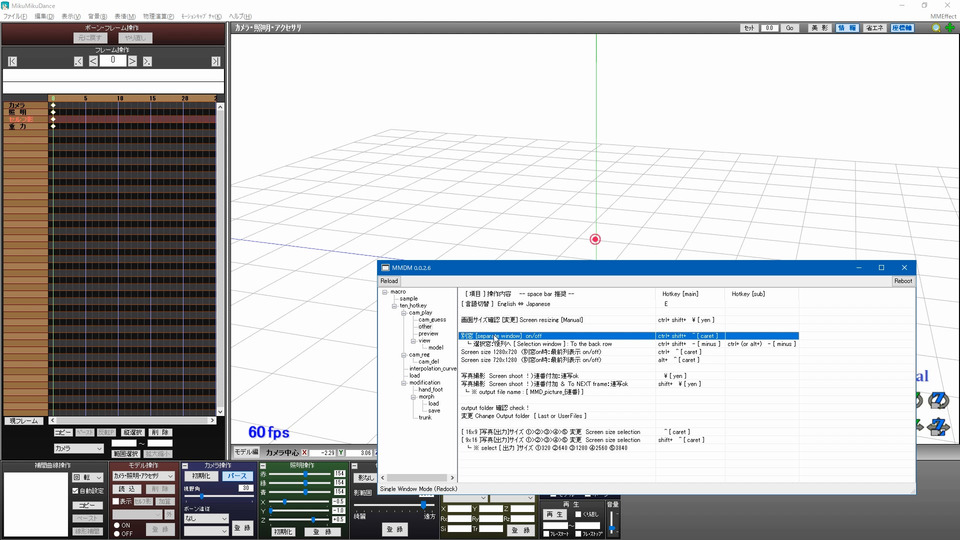Select the ON radio button
The height and width of the screenshot is (540, 960).
coord(115,524)
